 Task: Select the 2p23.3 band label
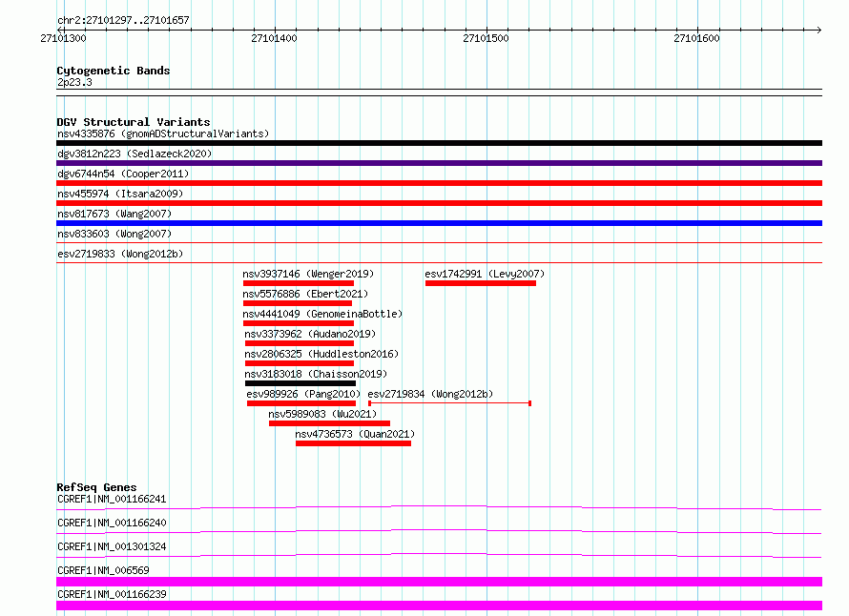pyautogui.click(x=74, y=82)
